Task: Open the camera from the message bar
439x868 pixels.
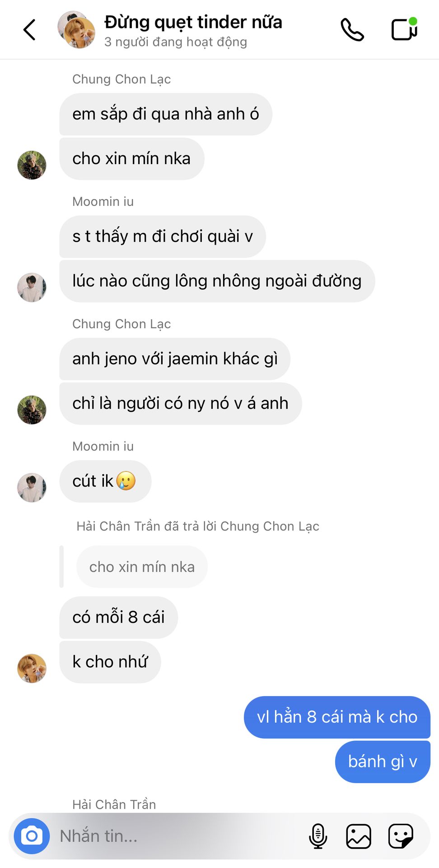Action: coord(32,836)
